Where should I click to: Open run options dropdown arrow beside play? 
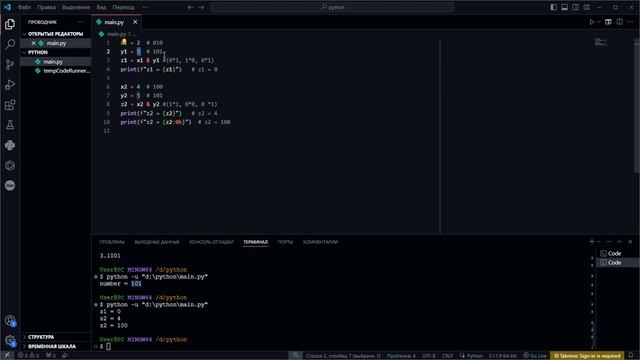599,22
